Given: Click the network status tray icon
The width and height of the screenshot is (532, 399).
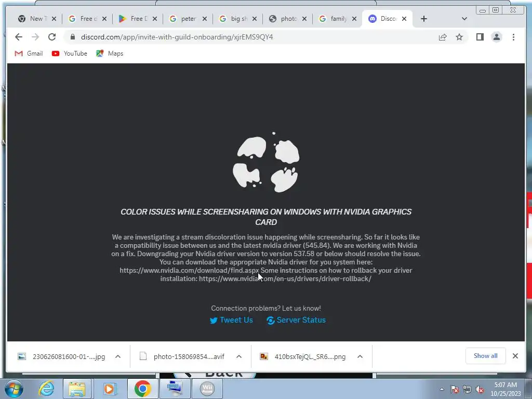Looking at the screenshot, I should click(x=467, y=390).
